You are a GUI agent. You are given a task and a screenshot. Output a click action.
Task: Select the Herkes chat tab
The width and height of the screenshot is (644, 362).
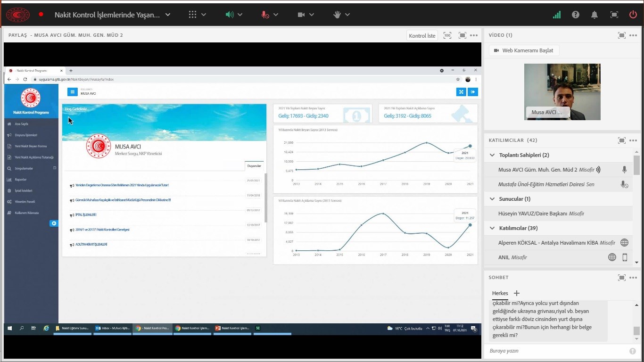pyautogui.click(x=500, y=293)
